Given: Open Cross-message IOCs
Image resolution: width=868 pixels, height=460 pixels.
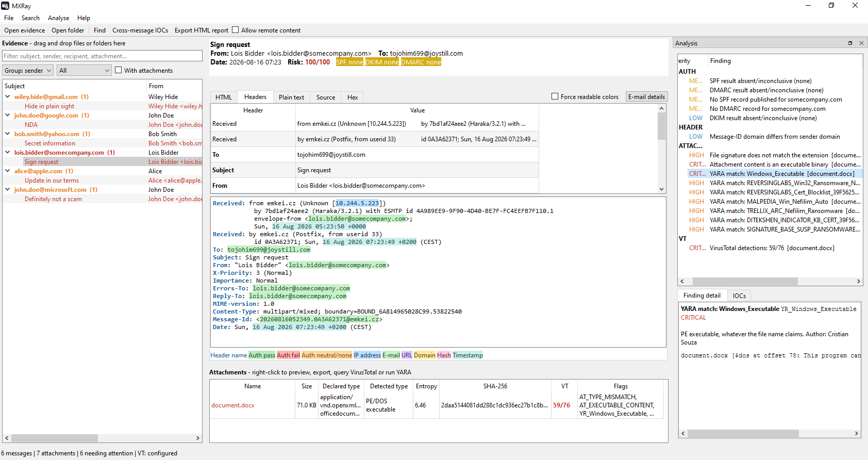Looking at the screenshot, I should click(140, 30).
